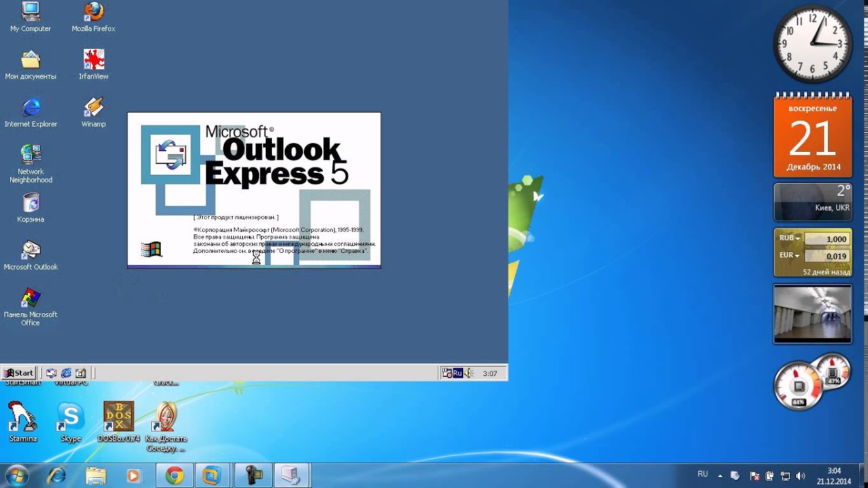Open Mozilla Firefox shortcut in Virtual PC
The width and height of the screenshot is (868, 488).
tap(94, 17)
